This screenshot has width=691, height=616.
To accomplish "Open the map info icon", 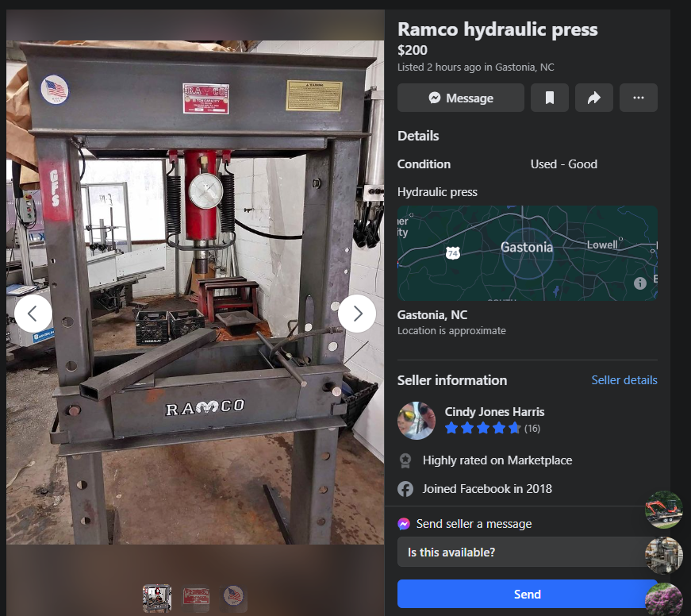I will [639, 283].
